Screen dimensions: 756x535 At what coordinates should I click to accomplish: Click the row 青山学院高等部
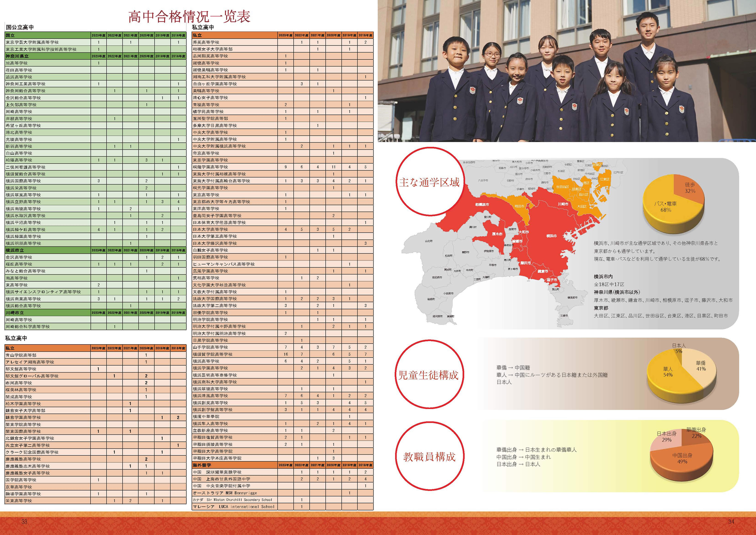click(96, 355)
